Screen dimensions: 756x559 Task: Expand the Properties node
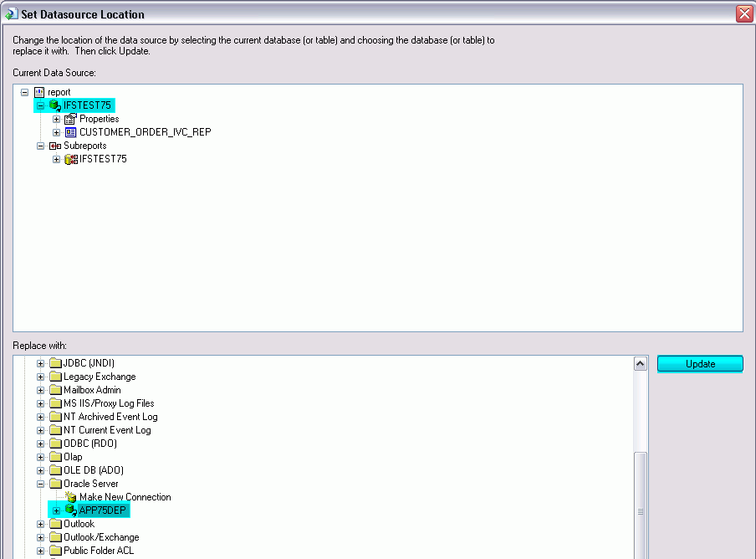point(57,119)
